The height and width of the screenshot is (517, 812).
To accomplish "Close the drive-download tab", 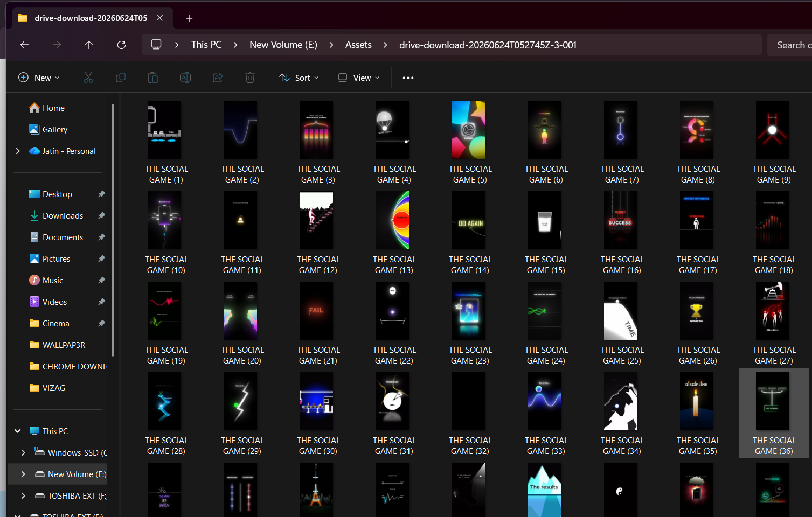I will click(160, 18).
